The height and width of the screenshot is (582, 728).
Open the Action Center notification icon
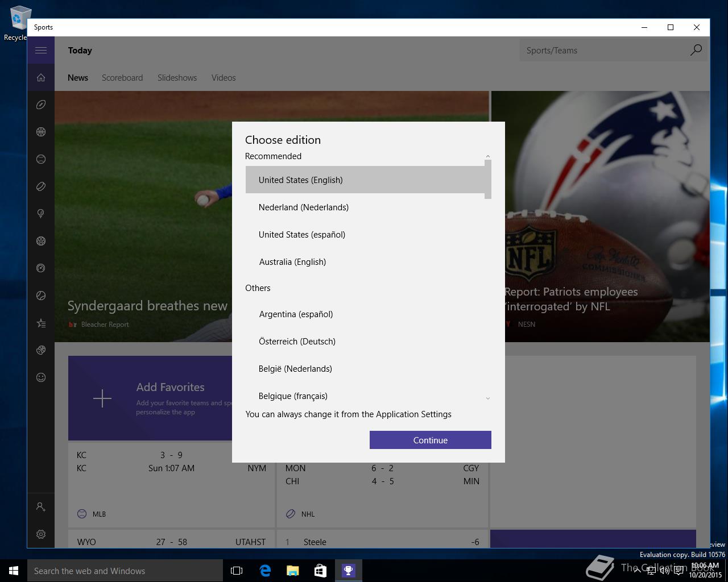[679, 571]
